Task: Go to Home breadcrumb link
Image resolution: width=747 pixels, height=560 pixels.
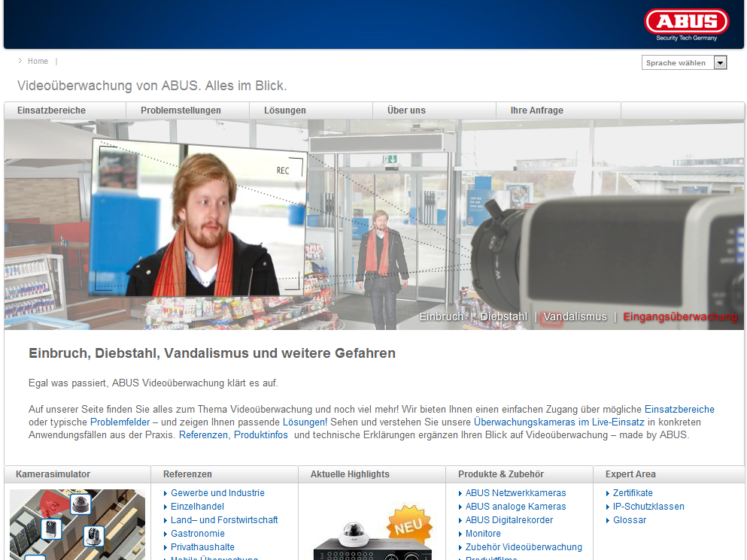Action: coord(38,61)
